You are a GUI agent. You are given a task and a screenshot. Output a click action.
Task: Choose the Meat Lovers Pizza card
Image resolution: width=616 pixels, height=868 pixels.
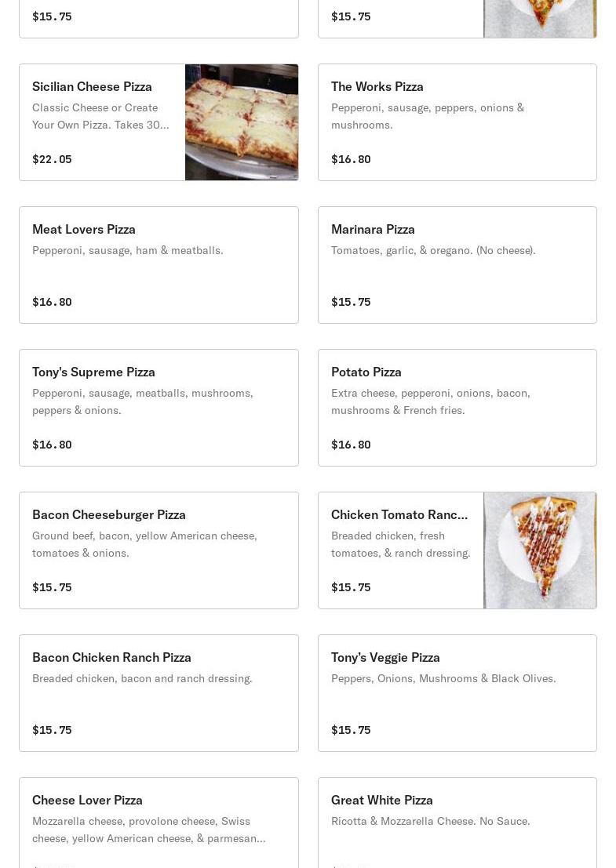tap(159, 265)
